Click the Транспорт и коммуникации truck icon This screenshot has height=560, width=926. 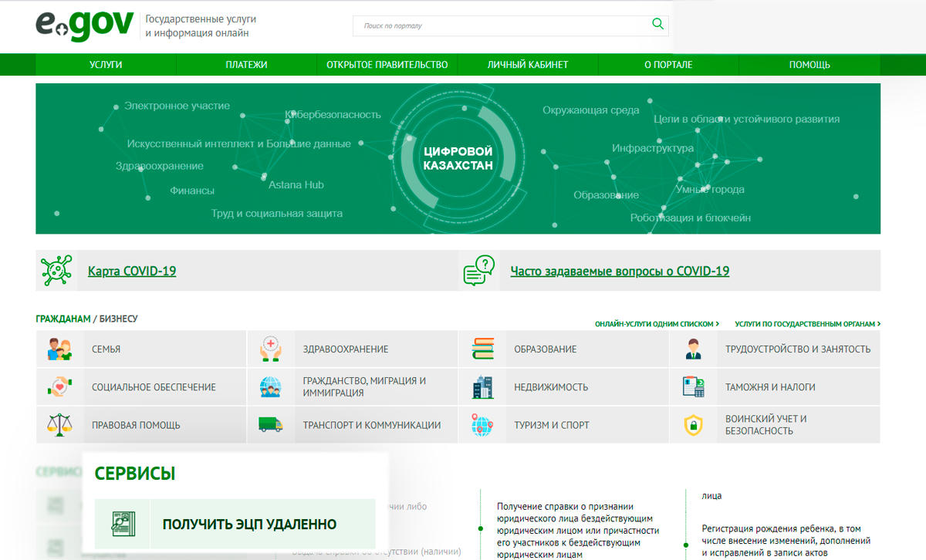pos(271,425)
